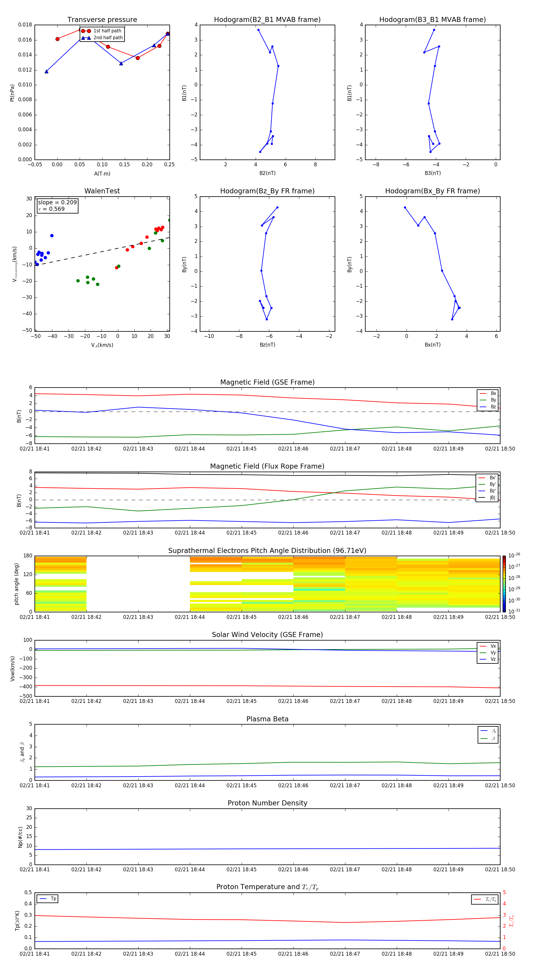Click the Bx' entry in Flux Rope legend
The image size is (535, 980).
click(487, 478)
